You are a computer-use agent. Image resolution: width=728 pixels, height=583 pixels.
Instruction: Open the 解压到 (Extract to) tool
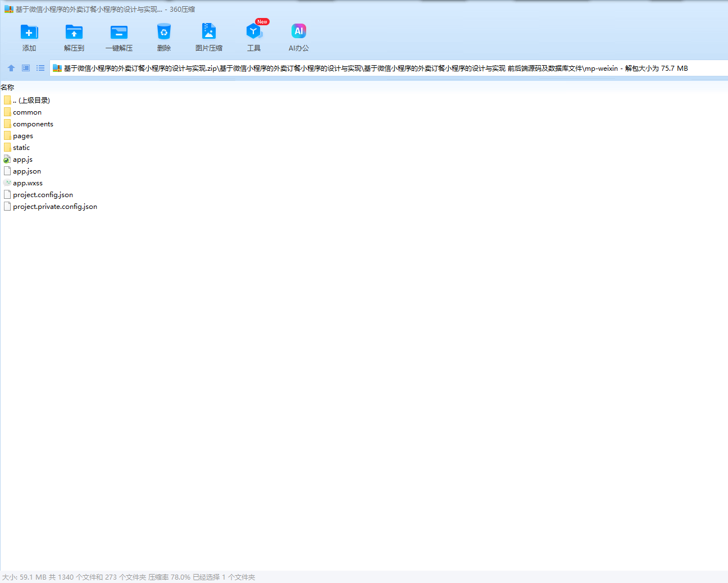[x=74, y=38]
